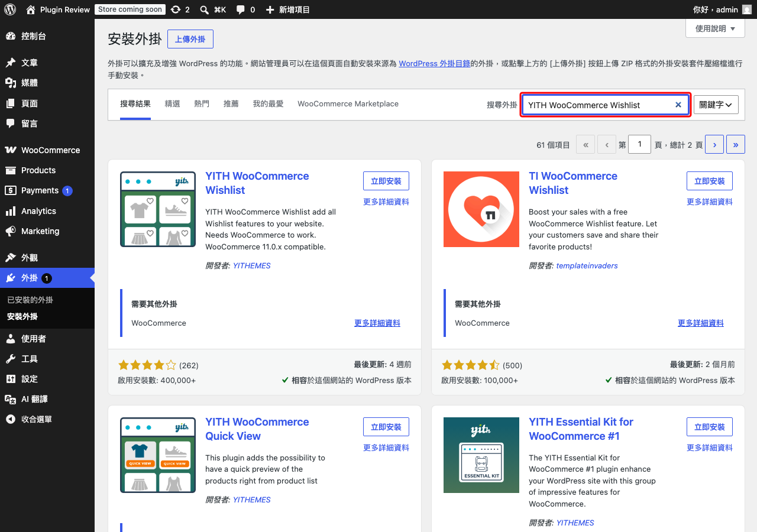Click the WooCommerce icon in sidebar
Screen dimensions: 757x532
(11, 150)
